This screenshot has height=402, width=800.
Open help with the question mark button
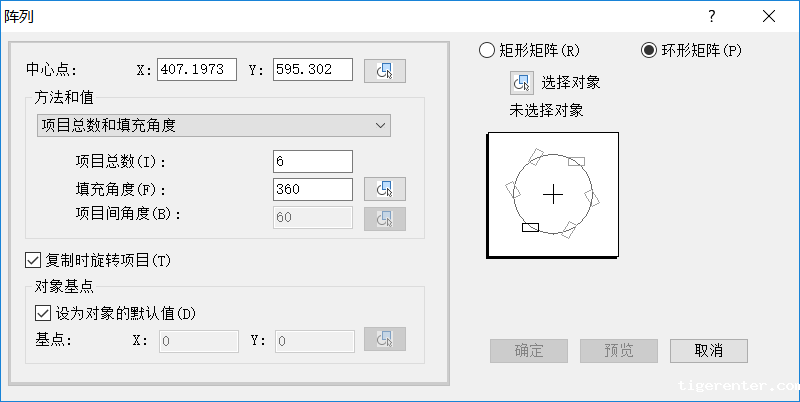pyautogui.click(x=711, y=15)
